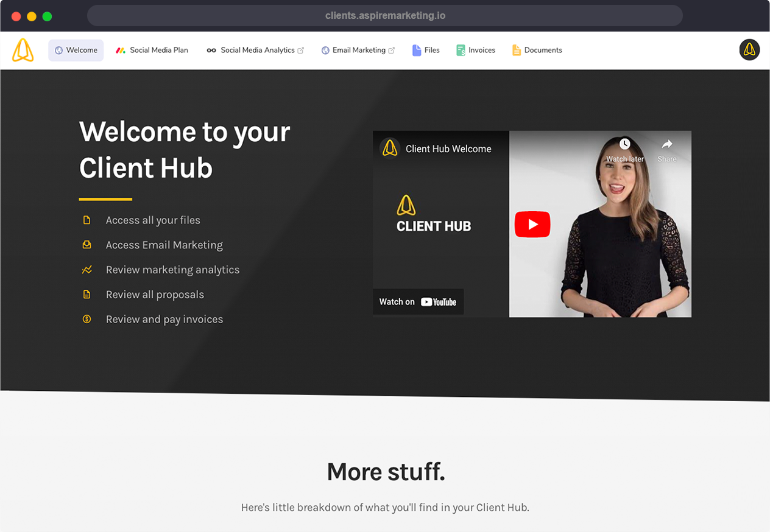Click the browser address bar
The height and width of the screenshot is (532, 770).
tap(385, 16)
